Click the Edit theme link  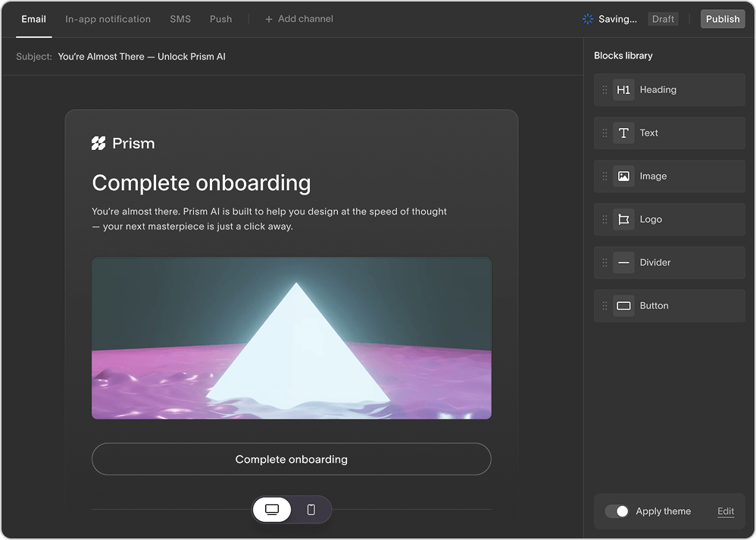coord(726,511)
